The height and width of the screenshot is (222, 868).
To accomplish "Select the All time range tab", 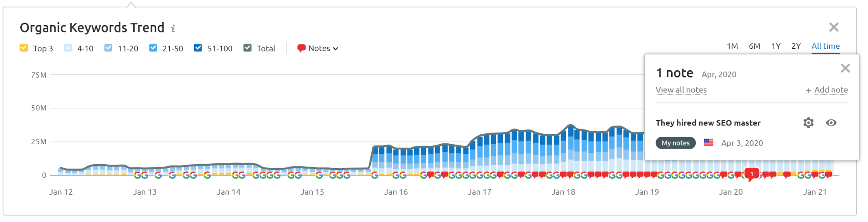I will (x=825, y=46).
